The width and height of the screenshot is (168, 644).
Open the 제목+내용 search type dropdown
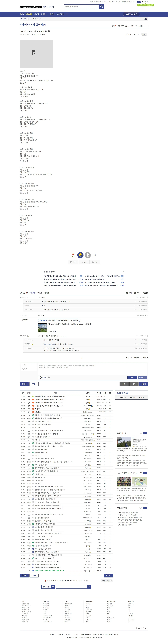[x=48, y=587]
